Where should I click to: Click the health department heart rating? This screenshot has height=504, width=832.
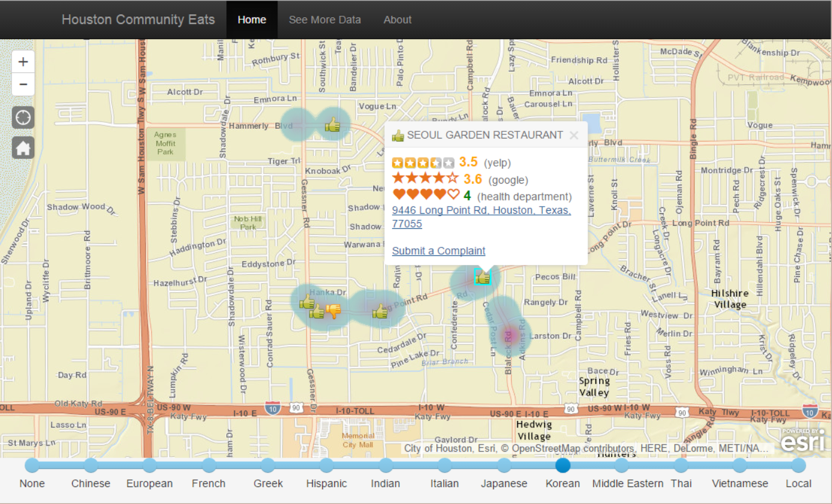(x=425, y=194)
